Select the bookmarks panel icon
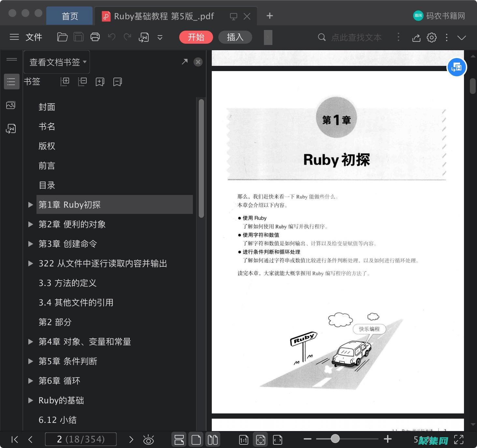Viewport: 477px width, 448px height. point(11,81)
